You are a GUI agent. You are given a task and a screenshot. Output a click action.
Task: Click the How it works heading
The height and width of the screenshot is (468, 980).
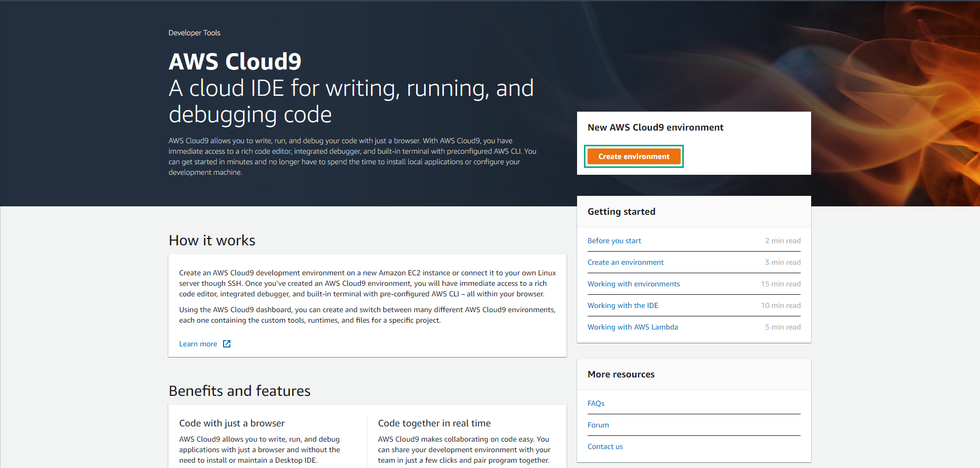pos(212,241)
